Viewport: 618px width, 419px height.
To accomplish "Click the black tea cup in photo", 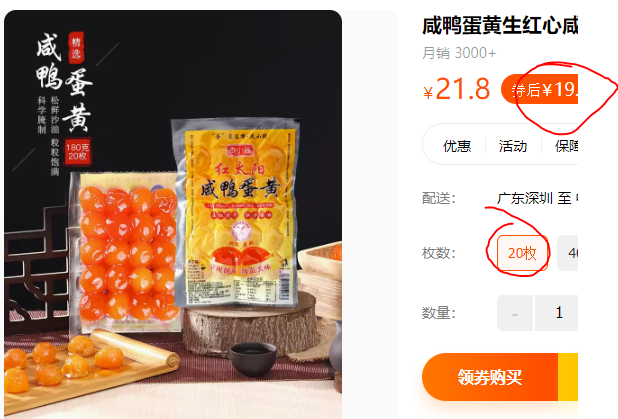I will click(x=253, y=358).
